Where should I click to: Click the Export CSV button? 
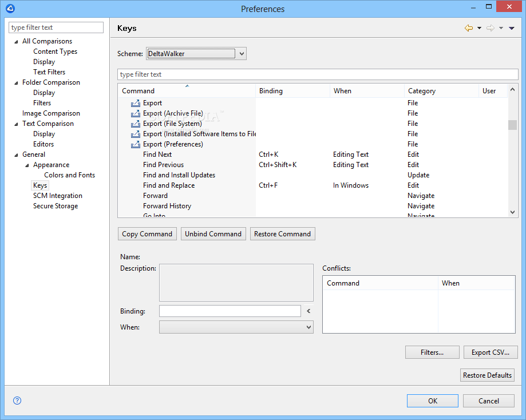pos(490,352)
